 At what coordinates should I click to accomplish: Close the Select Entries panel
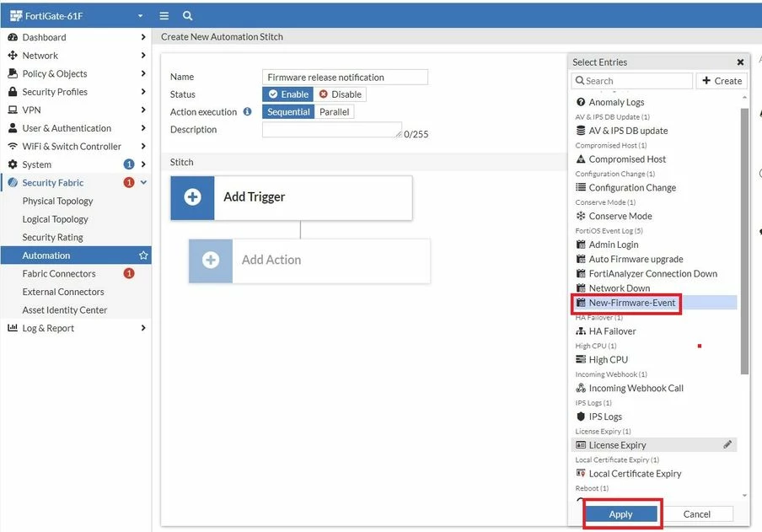740,62
